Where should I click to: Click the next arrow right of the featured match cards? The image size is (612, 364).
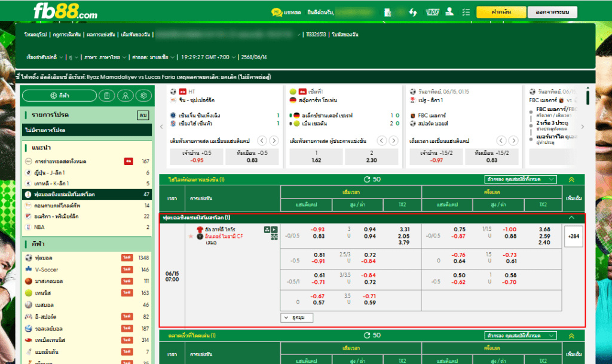click(583, 127)
